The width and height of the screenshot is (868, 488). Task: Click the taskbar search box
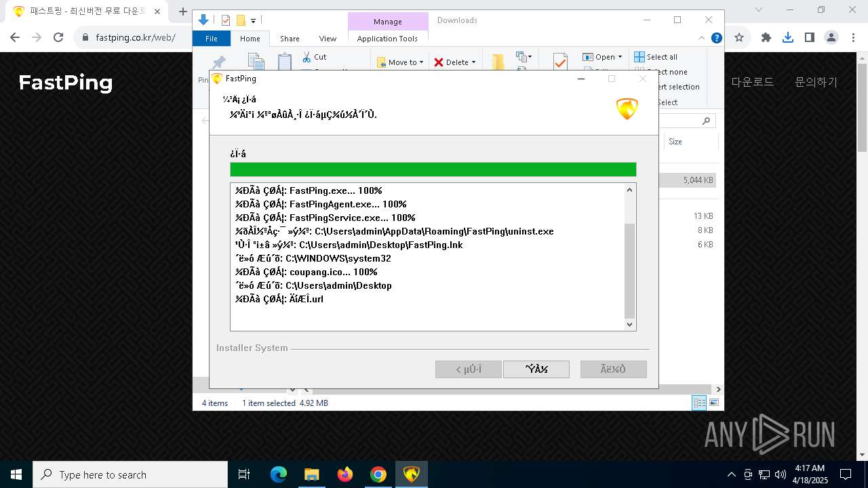point(130,474)
